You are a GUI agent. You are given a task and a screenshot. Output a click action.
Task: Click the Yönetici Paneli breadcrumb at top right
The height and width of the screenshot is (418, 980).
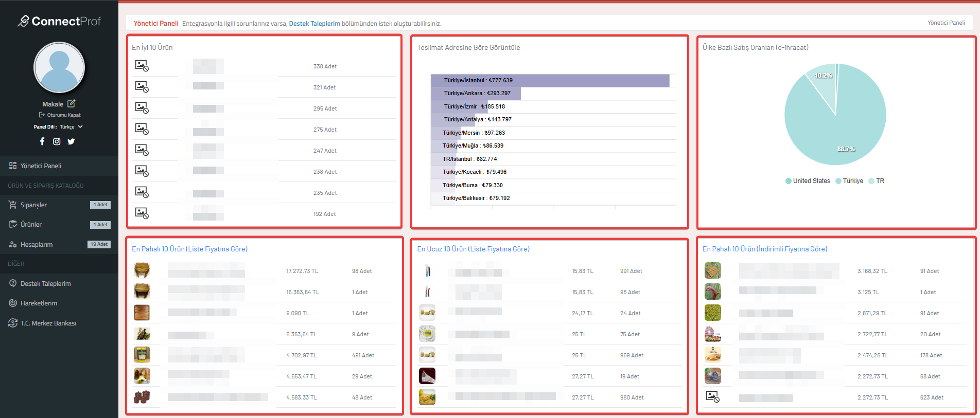tap(946, 23)
